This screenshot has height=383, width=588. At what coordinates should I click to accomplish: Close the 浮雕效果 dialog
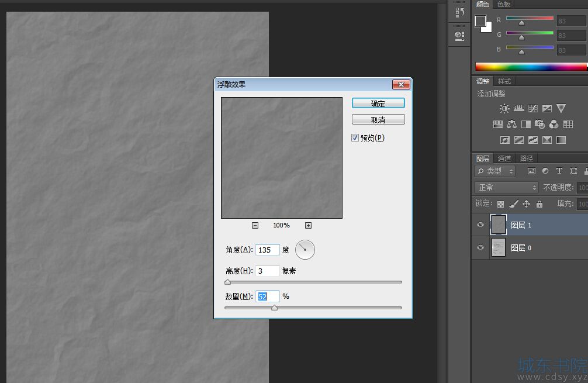click(401, 84)
